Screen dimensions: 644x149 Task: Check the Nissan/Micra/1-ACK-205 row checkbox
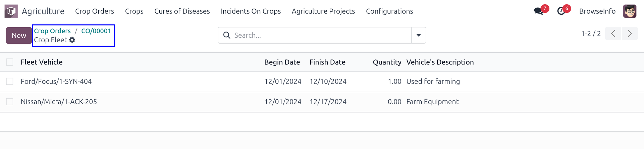point(10,102)
